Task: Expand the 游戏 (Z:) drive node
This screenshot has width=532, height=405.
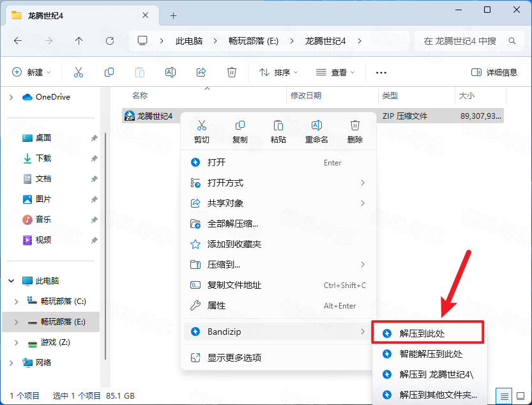Action: (17, 342)
